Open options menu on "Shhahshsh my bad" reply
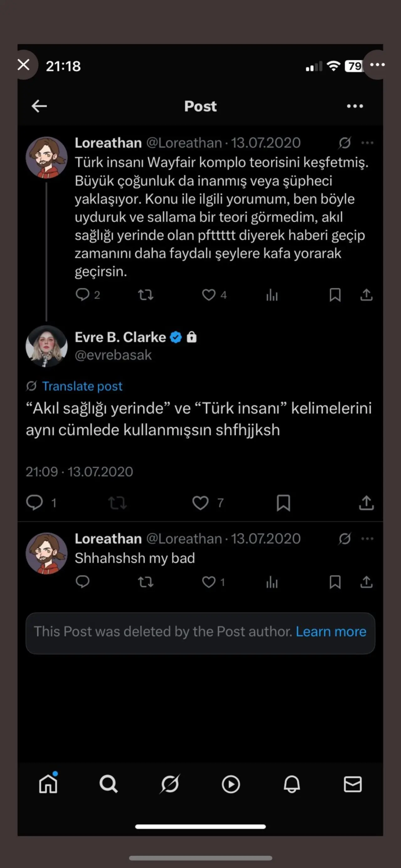The height and width of the screenshot is (868, 401). coord(367,538)
